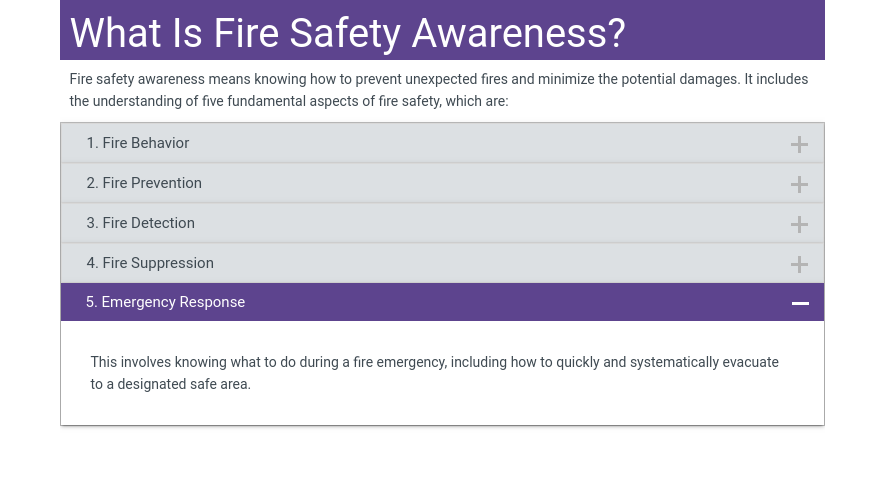Click the plus icon beside Fire Detection
The image size is (884, 488).
pyautogui.click(x=799, y=224)
